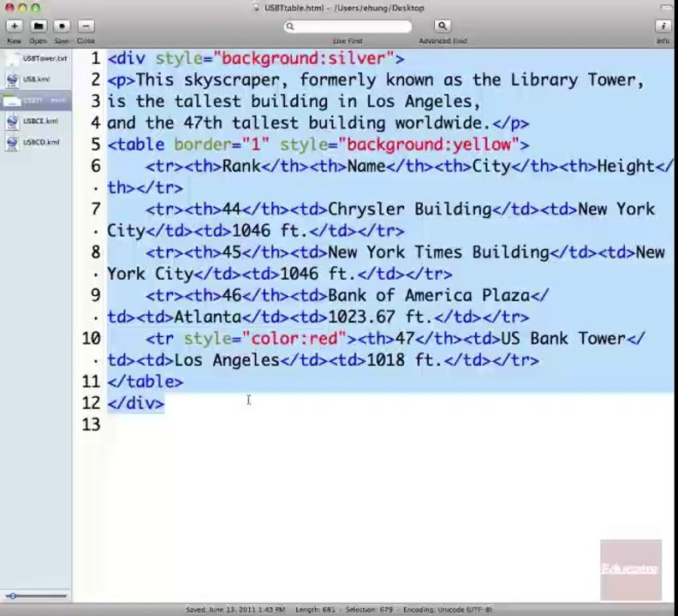Switch to USBCD.kml in the sidebar

[x=36, y=142]
